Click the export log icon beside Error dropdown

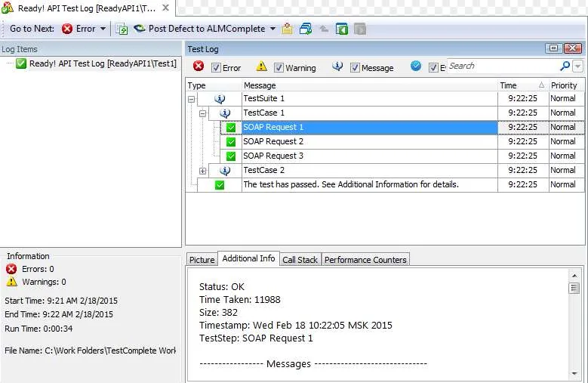pyautogui.click(x=122, y=29)
